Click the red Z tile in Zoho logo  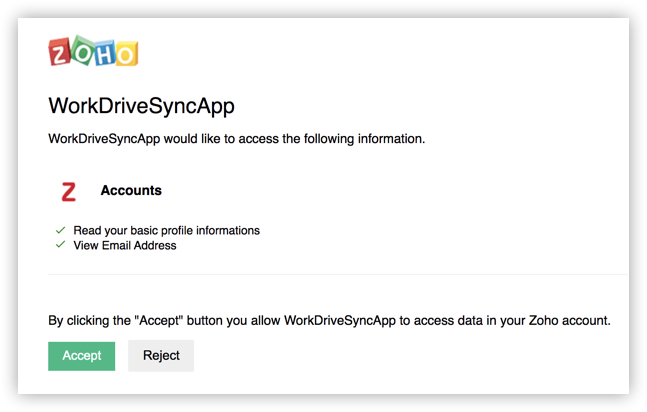59,52
